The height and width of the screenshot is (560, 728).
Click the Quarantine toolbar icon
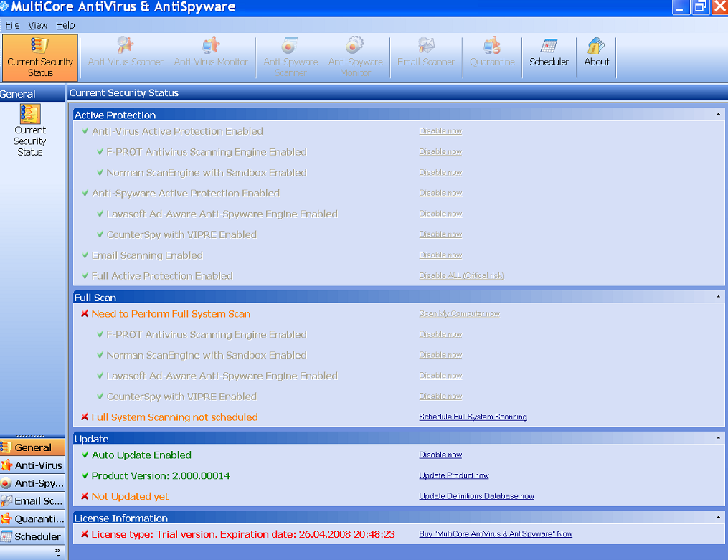coord(492,52)
